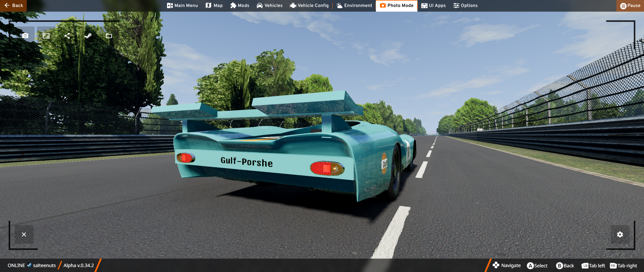Viewport: 644px width, 272px height.
Task: Open the Map tab
Action: (x=214, y=6)
